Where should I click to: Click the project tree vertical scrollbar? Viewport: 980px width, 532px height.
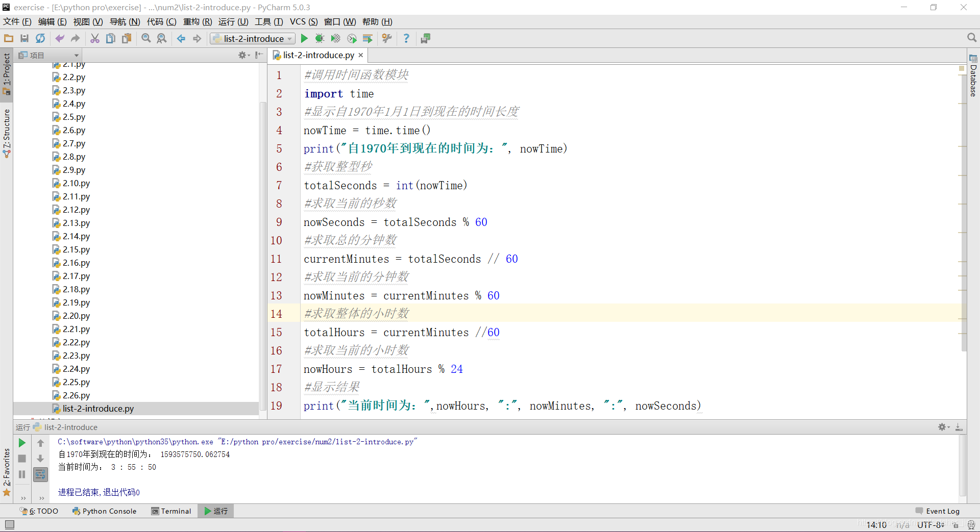coord(263,255)
